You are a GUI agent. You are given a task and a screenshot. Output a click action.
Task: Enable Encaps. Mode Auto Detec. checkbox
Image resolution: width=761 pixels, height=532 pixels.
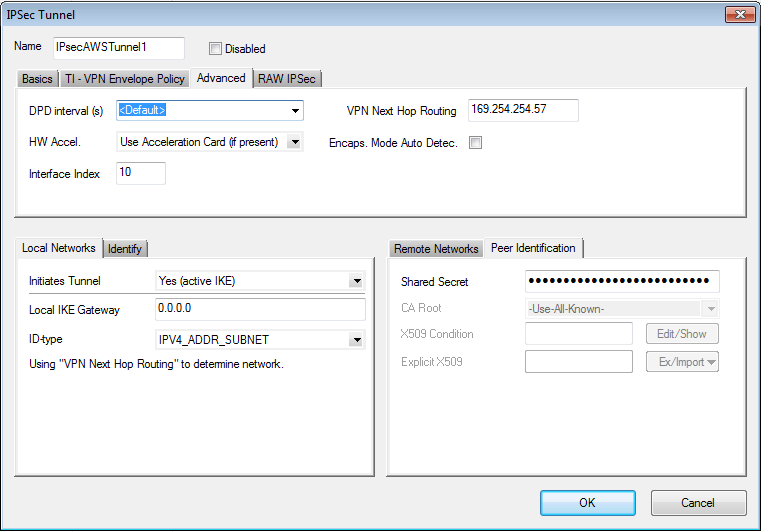(x=475, y=143)
